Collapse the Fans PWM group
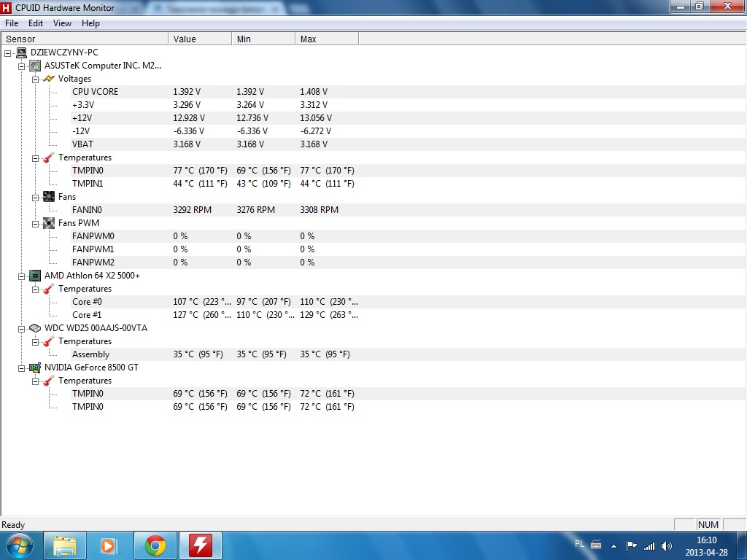The height and width of the screenshot is (560, 747). [35, 224]
